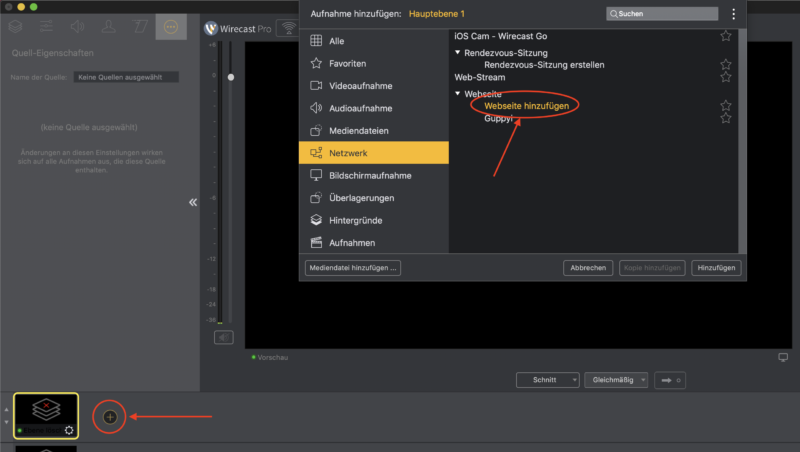800x452 pixels.
Task: Click the Quell-Eigenschaften panel heading
Action: (53, 53)
